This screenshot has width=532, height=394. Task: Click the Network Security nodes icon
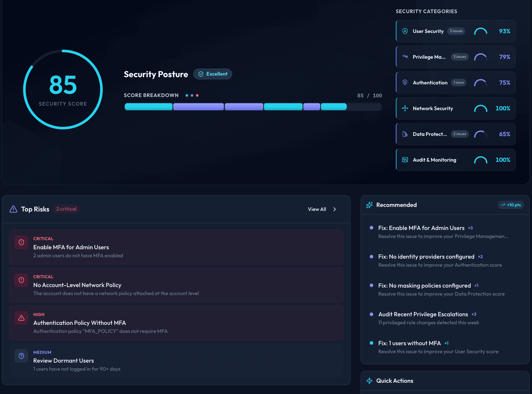coord(405,108)
